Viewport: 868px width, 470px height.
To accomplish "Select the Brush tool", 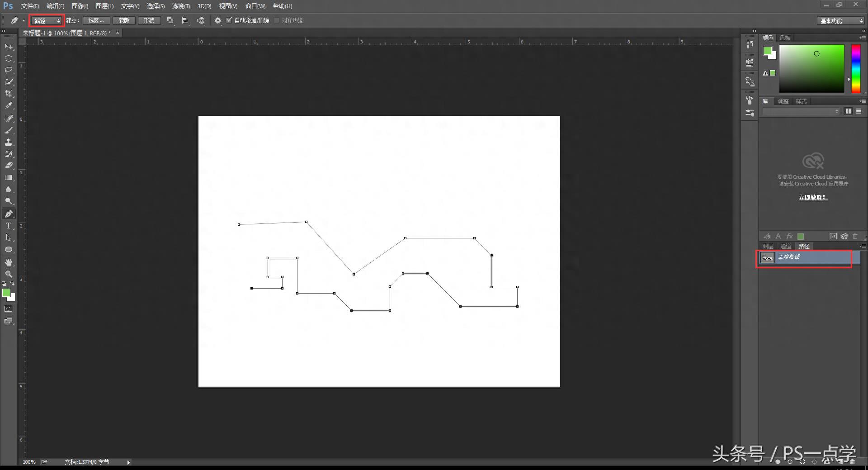I will pyautogui.click(x=9, y=130).
